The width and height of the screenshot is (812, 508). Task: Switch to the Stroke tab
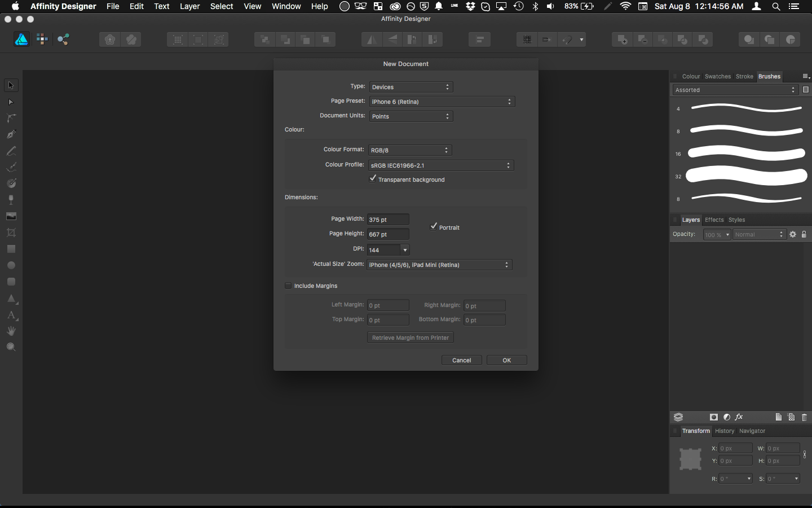(744, 76)
